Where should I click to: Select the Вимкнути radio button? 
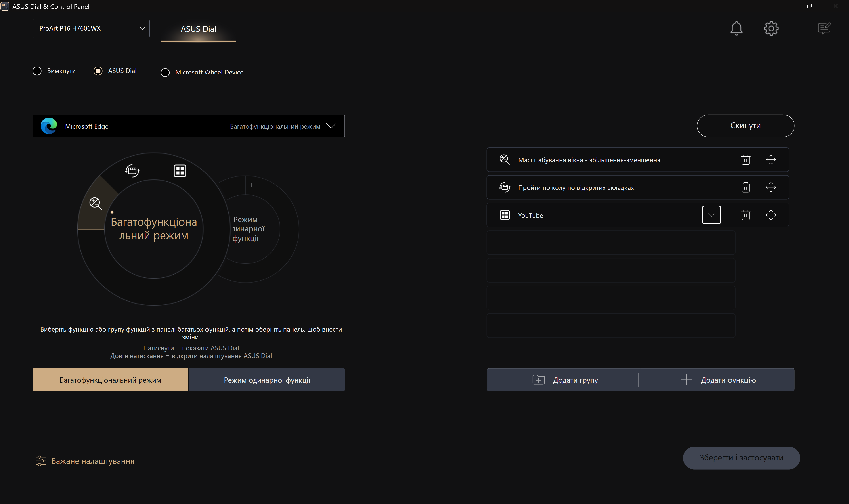37,71
